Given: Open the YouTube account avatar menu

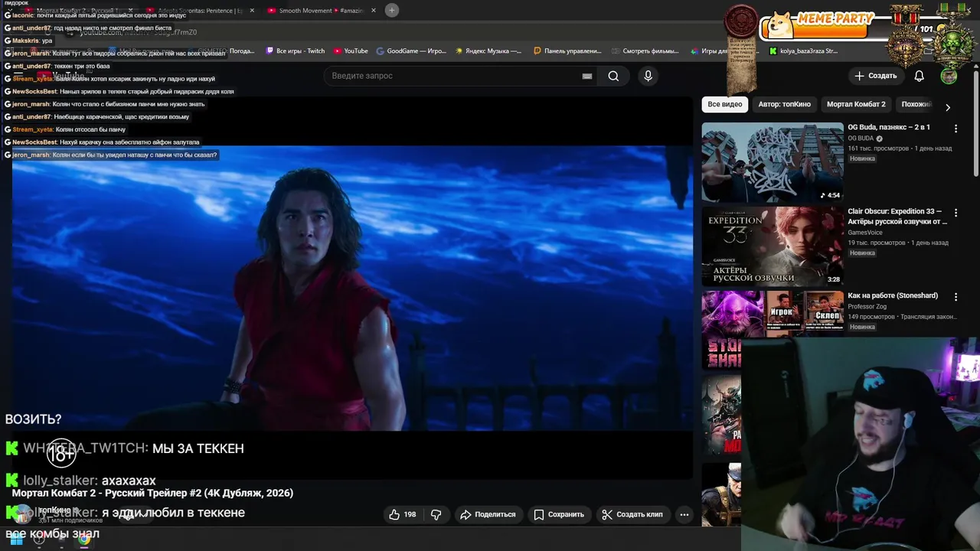Looking at the screenshot, I should (949, 76).
